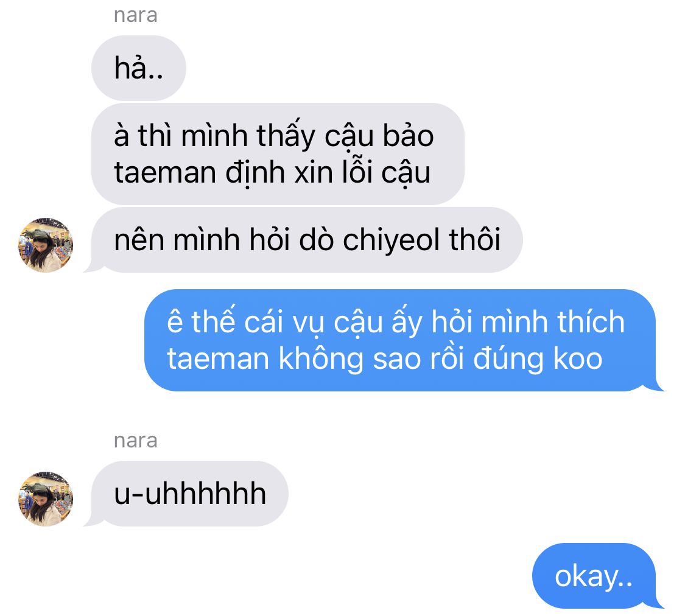The width and height of the screenshot is (685, 616).
Task: Open nara's avatar beside the chiyeol message
Action: pyautogui.click(x=46, y=245)
